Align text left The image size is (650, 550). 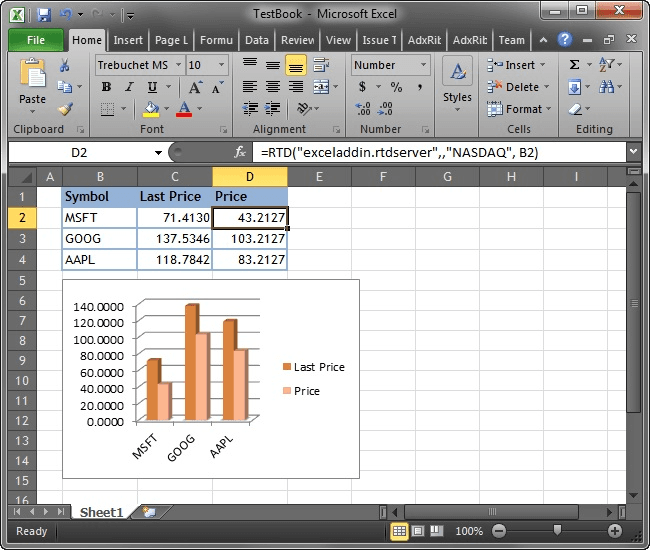pyautogui.click(x=250, y=87)
